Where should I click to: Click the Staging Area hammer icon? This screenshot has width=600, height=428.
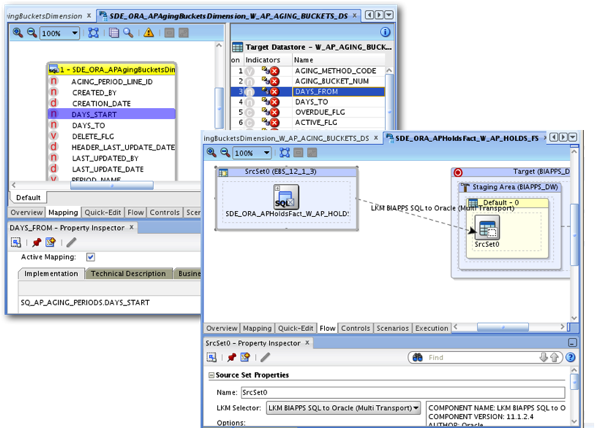click(x=465, y=187)
